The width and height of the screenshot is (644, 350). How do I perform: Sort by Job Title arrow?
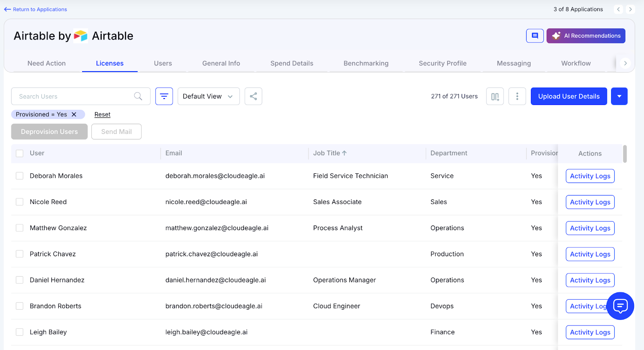[x=345, y=153]
